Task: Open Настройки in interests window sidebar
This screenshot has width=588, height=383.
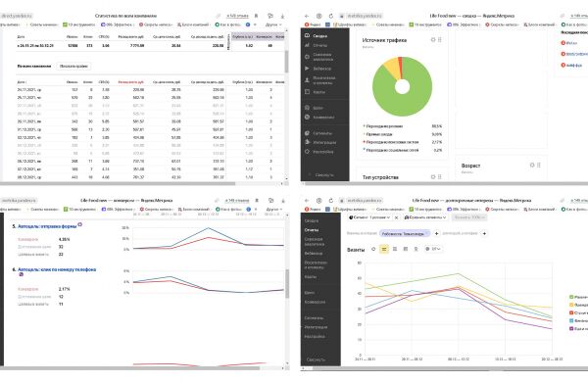Action: (315, 336)
